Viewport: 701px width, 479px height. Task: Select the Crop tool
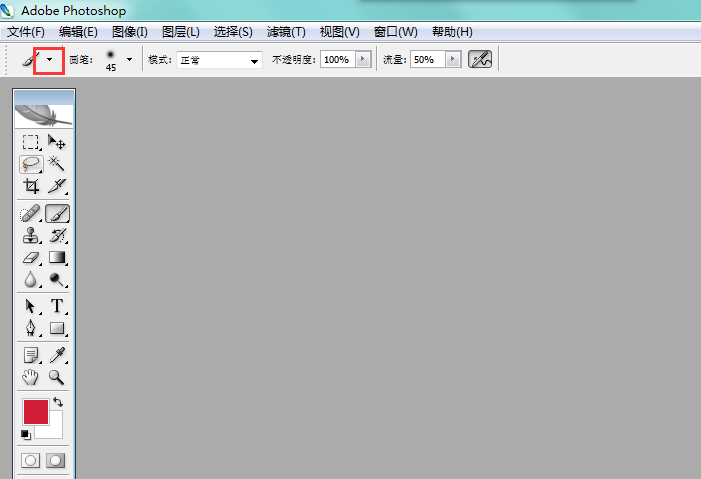(x=31, y=186)
